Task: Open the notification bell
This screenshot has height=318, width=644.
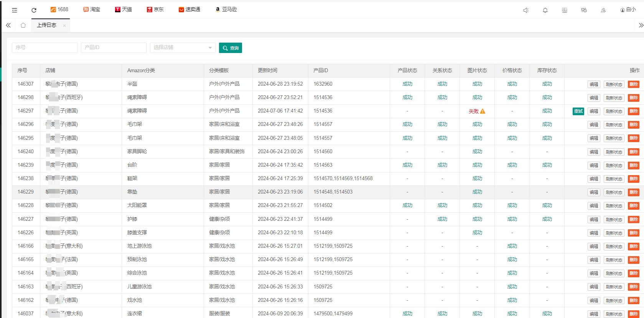Action: click(545, 10)
